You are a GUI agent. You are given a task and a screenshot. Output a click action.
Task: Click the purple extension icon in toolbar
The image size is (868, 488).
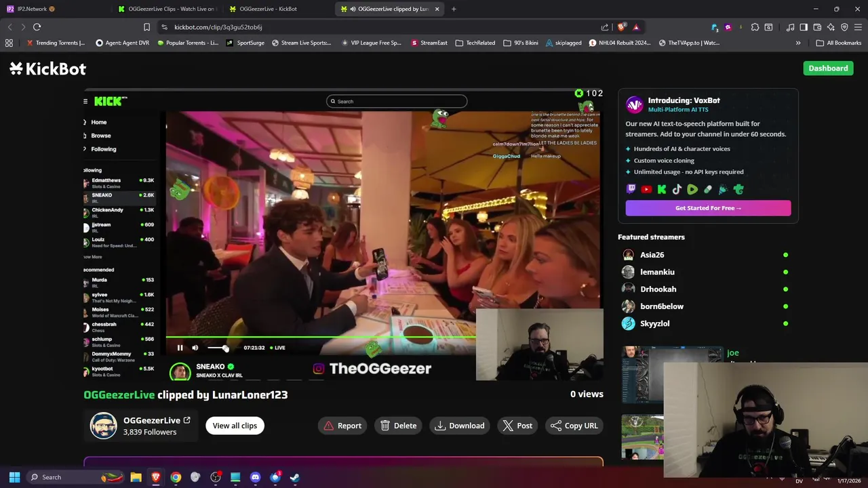(728, 27)
